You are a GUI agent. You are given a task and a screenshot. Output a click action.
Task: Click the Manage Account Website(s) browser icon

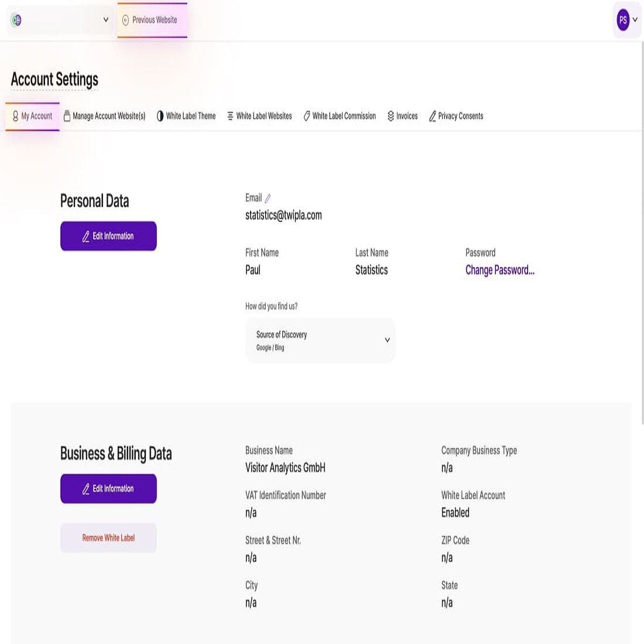click(x=66, y=116)
